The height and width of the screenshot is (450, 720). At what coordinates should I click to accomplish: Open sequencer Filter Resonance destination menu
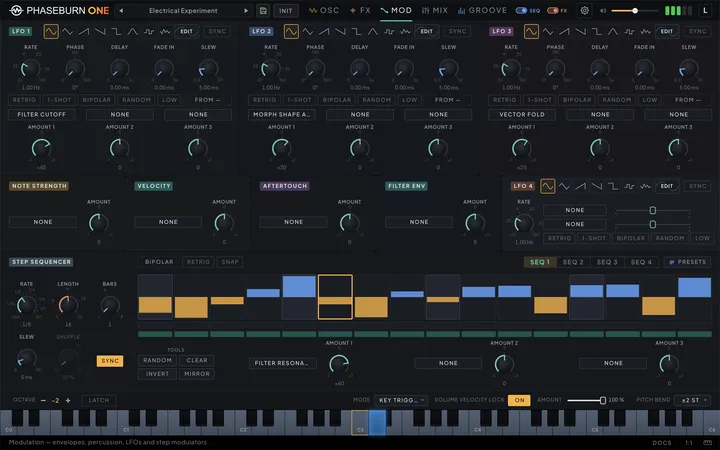tap(282, 363)
